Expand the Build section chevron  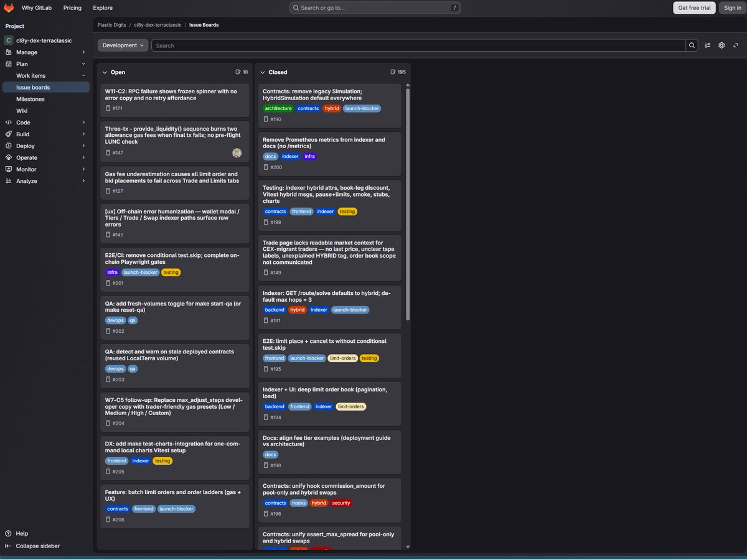(83, 134)
